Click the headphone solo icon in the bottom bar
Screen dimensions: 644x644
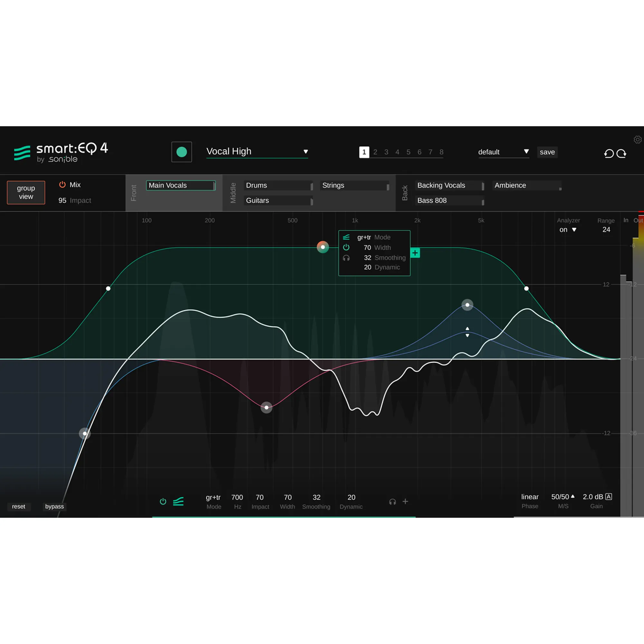click(393, 501)
